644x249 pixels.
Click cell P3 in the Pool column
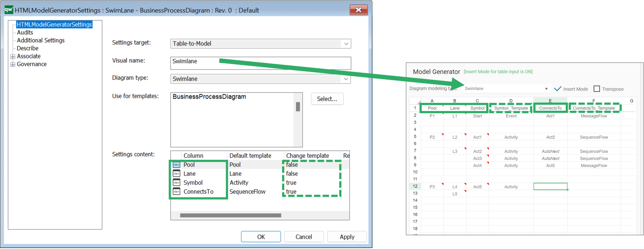tap(432, 187)
